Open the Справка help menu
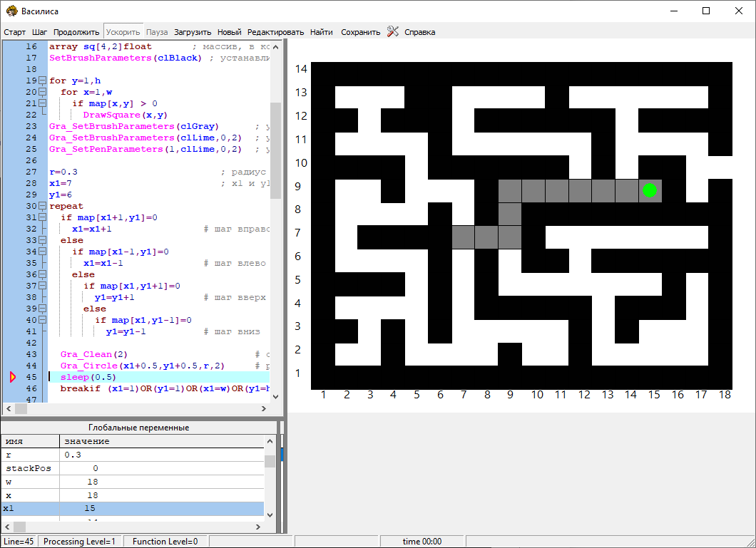Viewport: 756px width, 548px height. 419,32
